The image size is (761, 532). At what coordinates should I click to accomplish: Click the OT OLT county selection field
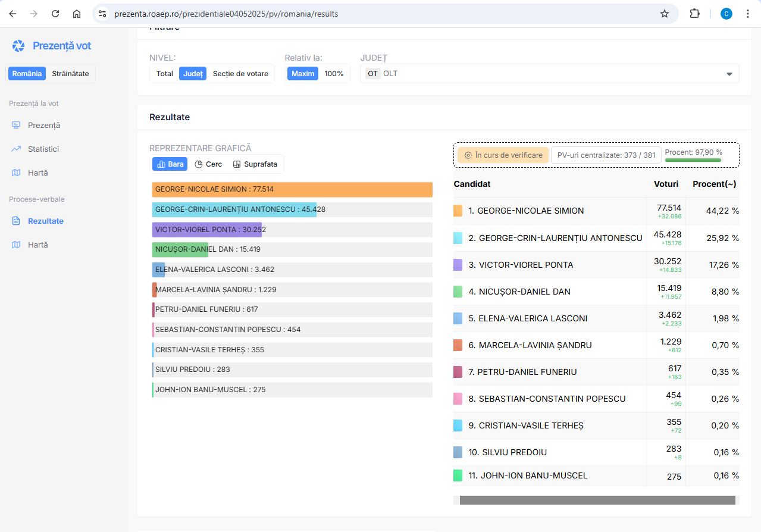coord(550,74)
